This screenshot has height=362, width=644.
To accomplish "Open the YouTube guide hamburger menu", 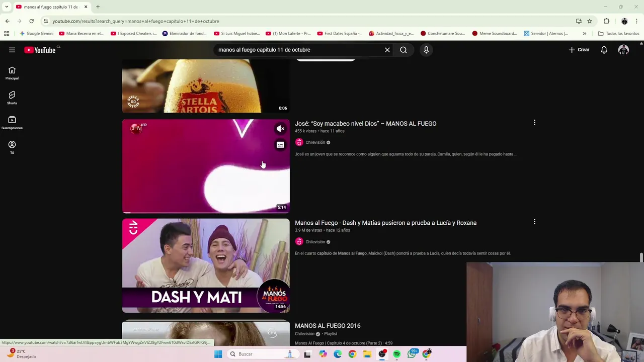I will pos(12,50).
